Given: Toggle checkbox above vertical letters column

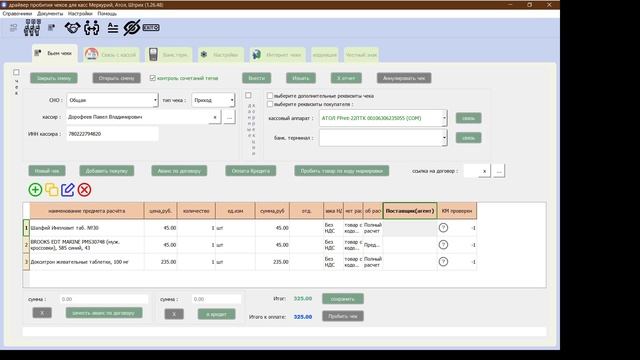Looking at the screenshot, I should click(x=248, y=95).
